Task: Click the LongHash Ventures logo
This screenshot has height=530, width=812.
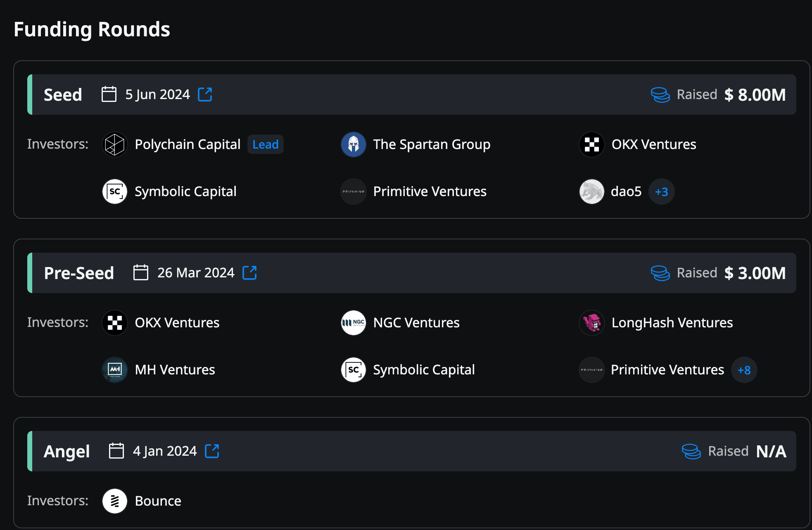Action: click(592, 323)
